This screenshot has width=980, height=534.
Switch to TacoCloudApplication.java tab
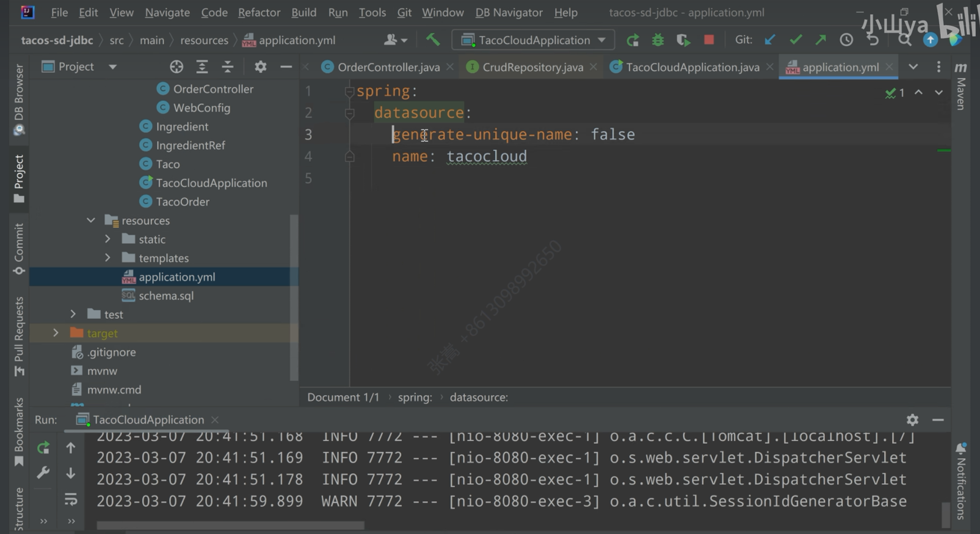tap(692, 67)
